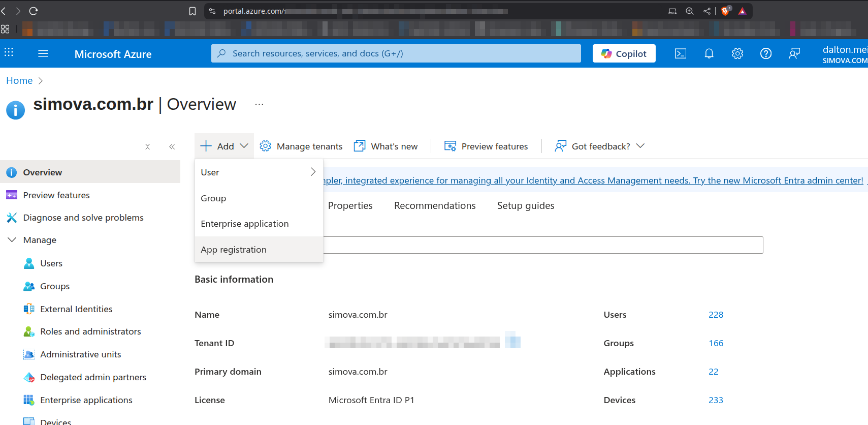The width and height of the screenshot is (868, 425).
Task: Select App registration from Add menu
Action: [x=234, y=250]
